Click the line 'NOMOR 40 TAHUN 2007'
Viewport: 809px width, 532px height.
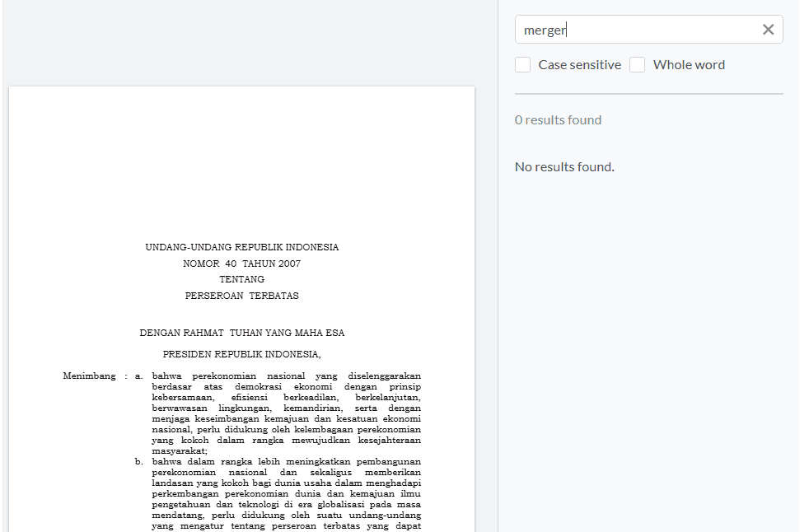tap(242, 264)
